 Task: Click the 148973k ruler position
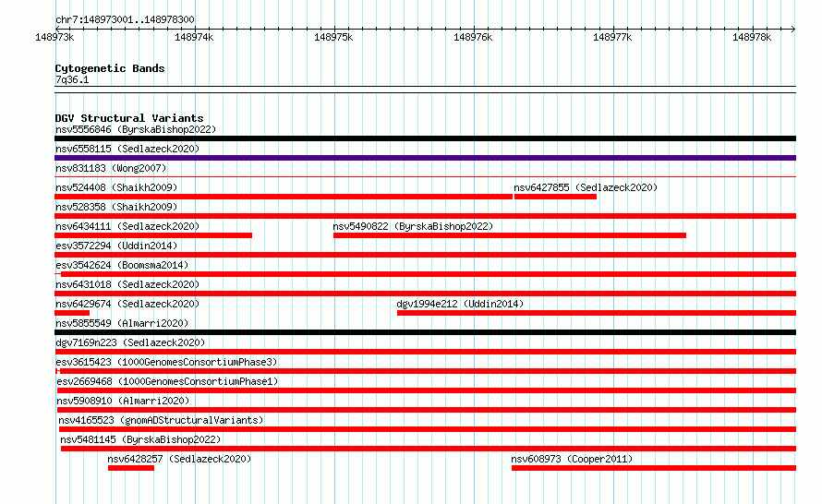(x=54, y=37)
